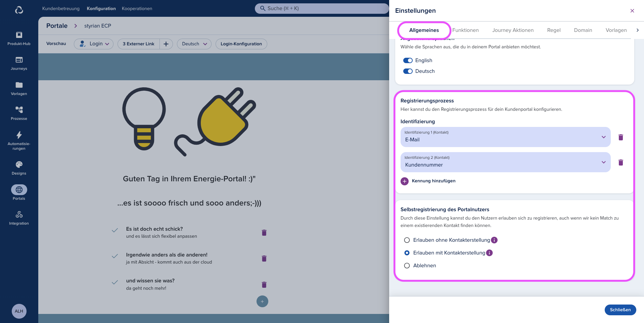Click the styrian ECP breadcrumb
This screenshot has width=644, height=323.
coord(97,26)
